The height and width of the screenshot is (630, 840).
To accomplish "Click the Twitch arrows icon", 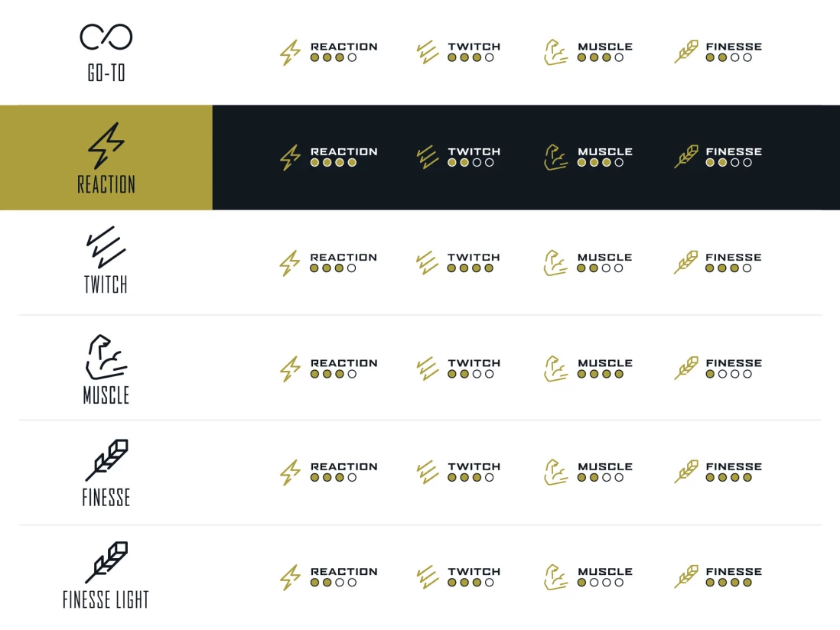I will pos(106,246).
